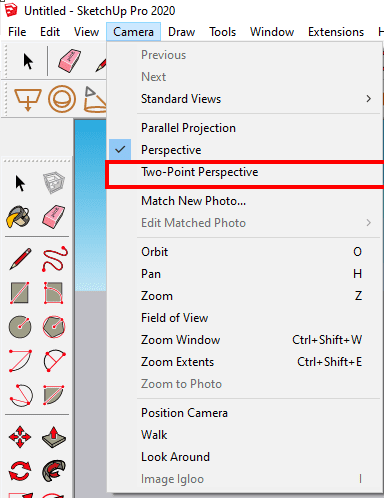
Task: Select the Paint Bucket tool
Action: [x=19, y=217]
